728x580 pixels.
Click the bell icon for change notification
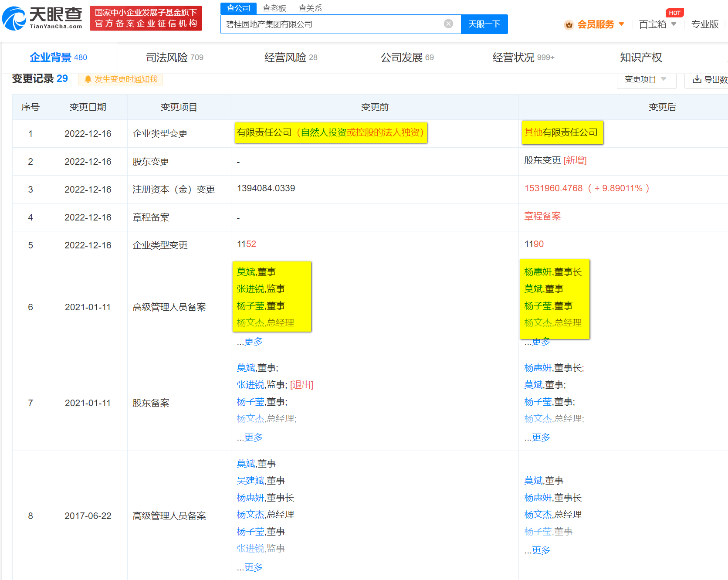88,79
